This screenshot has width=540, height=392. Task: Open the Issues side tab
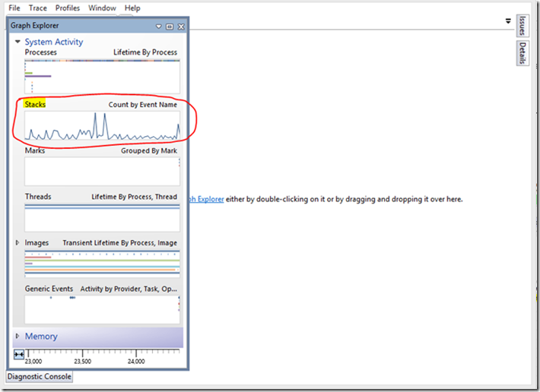522,25
